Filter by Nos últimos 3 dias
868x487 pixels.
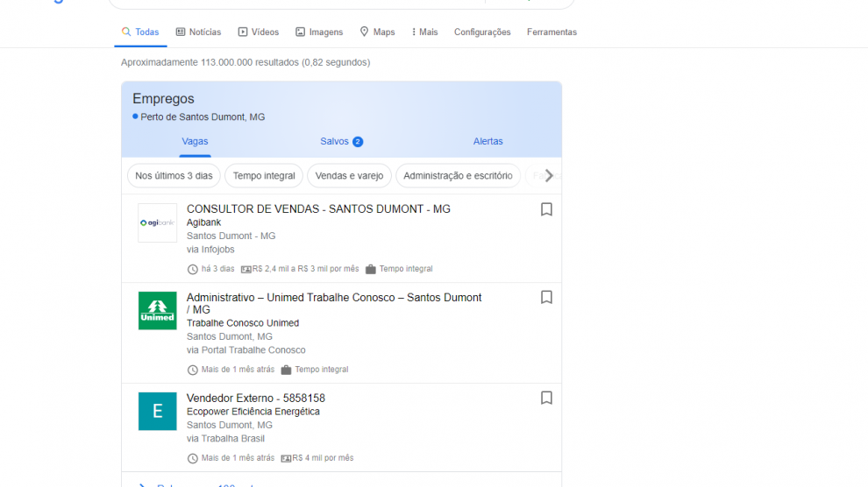pos(174,176)
